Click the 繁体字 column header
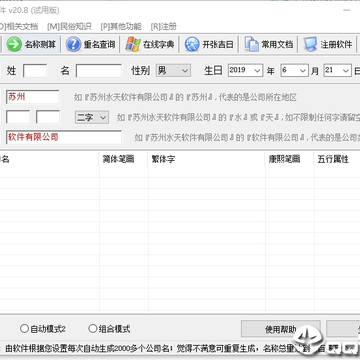 click(207, 159)
